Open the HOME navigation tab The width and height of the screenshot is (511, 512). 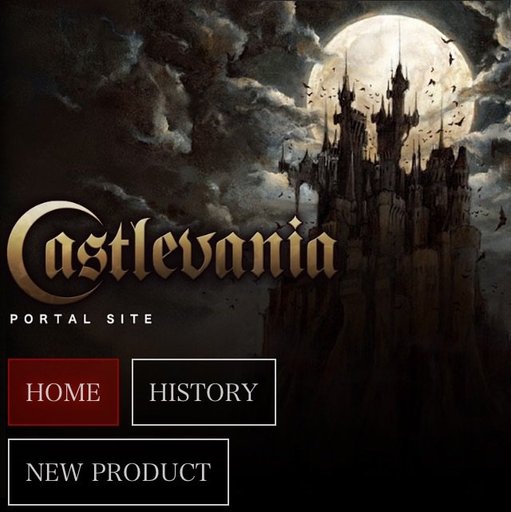click(x=63, y=392)
